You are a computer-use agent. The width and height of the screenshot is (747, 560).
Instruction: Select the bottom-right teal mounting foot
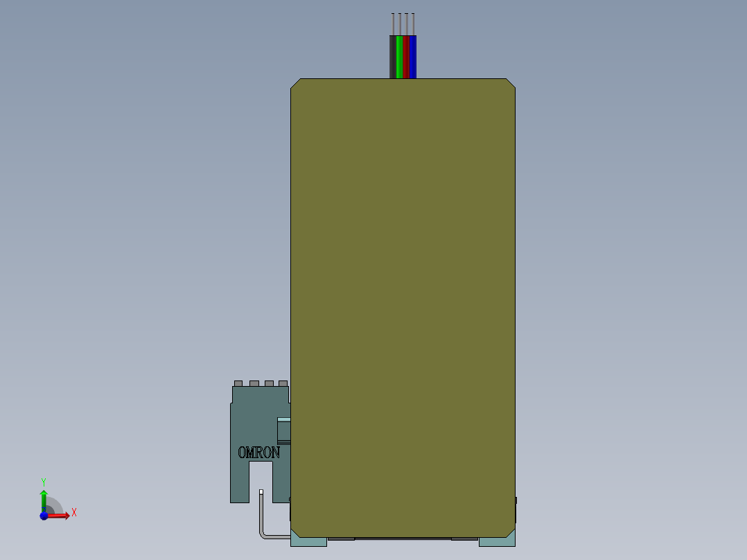coord(496,541)
